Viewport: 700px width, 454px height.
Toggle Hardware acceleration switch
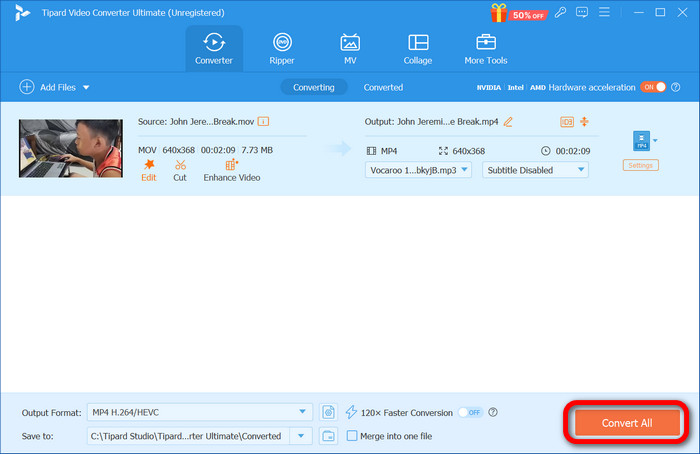coord(652,87)
